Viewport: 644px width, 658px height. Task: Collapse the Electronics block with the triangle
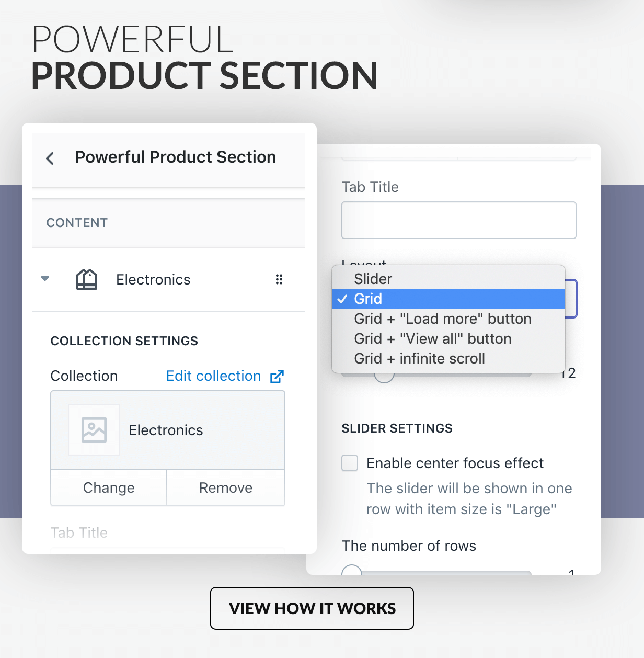click(45, 279)
